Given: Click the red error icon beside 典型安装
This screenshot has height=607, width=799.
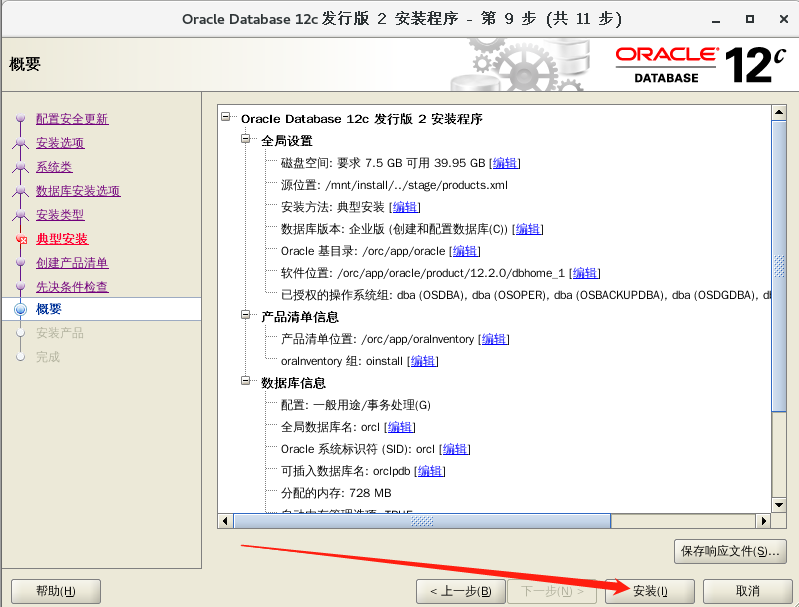Looking at the screenshot, I should [21, 239].
